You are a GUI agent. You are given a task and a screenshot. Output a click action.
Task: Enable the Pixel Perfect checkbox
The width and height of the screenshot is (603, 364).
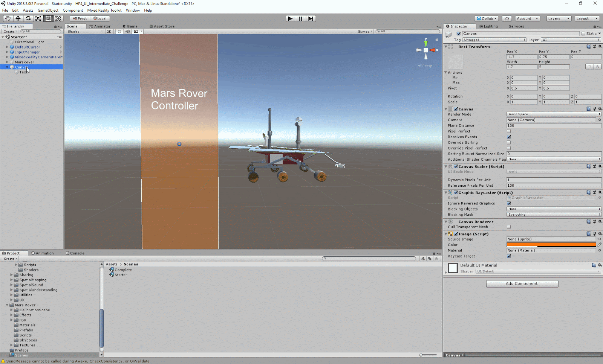[x=509, y=131]
